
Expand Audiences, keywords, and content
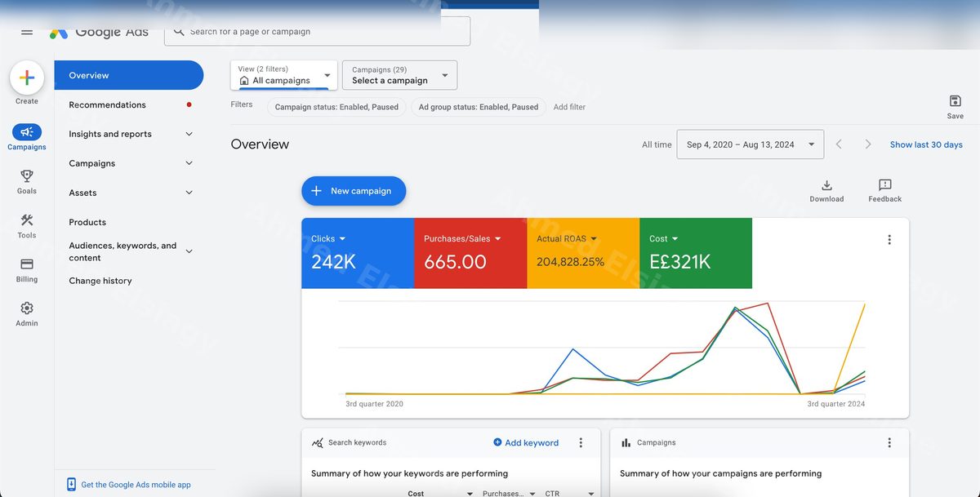(128, 251)
